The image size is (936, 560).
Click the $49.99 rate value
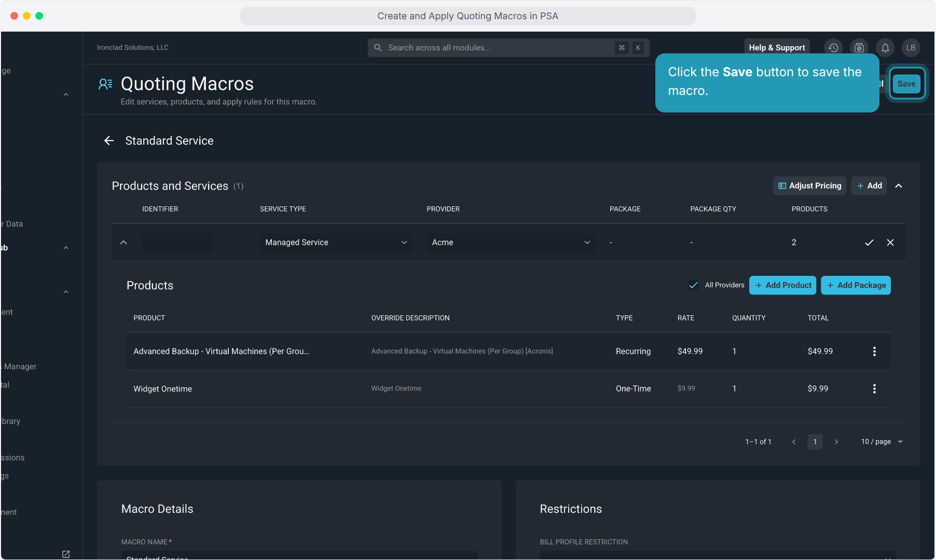690,351
